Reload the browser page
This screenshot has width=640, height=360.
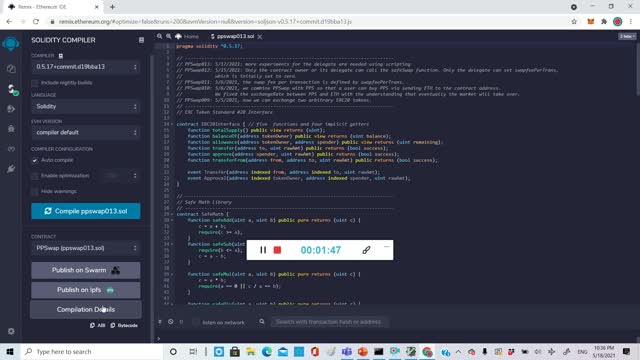[x=36, y=22]
